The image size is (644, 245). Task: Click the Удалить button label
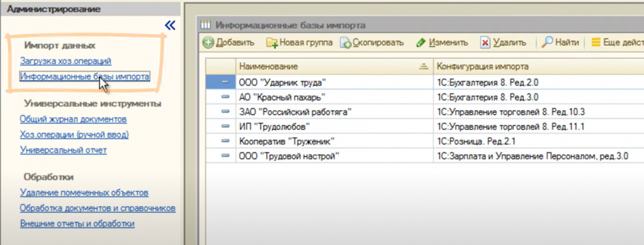coord(509,43)
